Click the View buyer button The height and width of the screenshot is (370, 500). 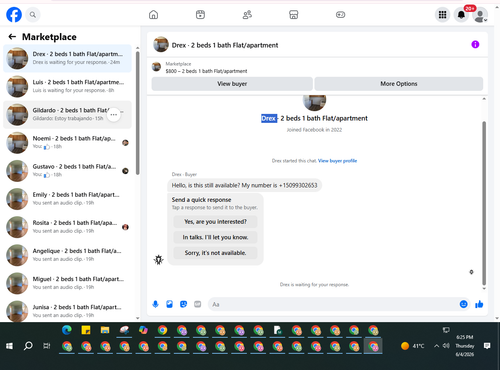(232, 84)
